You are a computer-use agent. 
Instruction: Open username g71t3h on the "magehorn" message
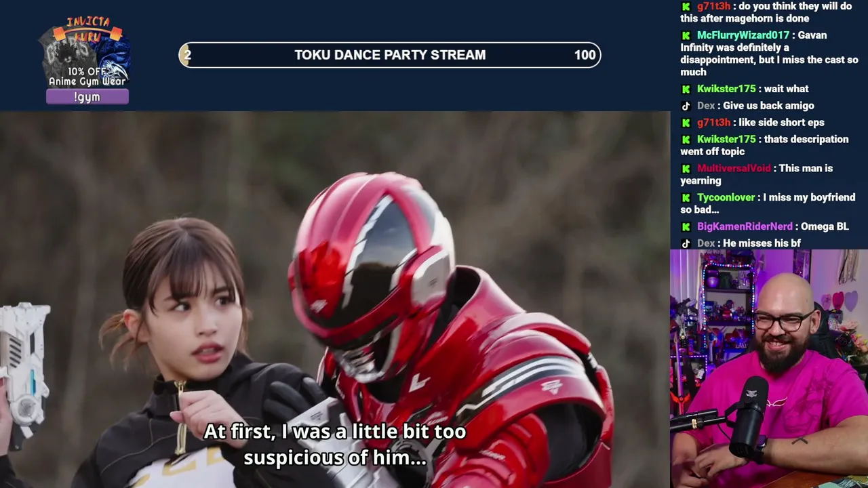coord(713,7)
